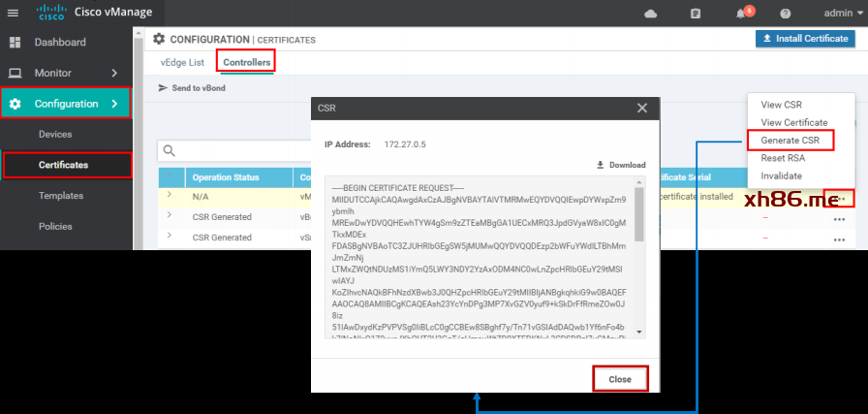868x414 pixels.
Task: Open Certificates in the sidebar
Action: click(x=63, y=165)
